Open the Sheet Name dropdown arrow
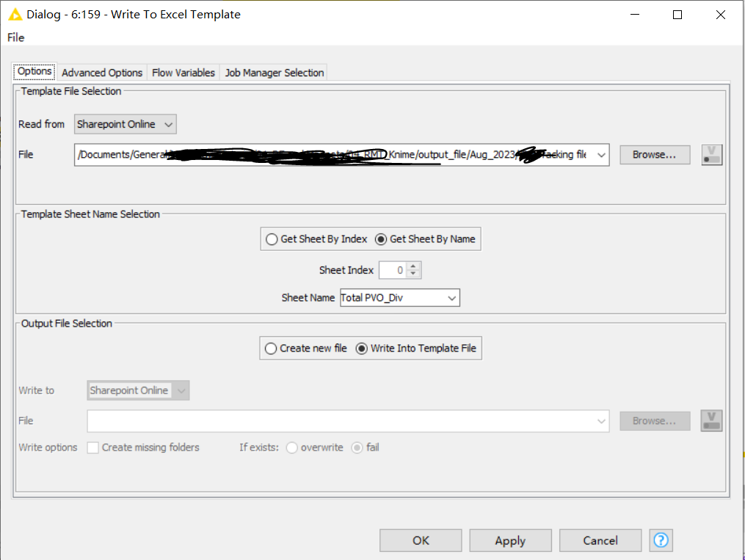This screenshot has height=560, width=745. click(452, 298)
